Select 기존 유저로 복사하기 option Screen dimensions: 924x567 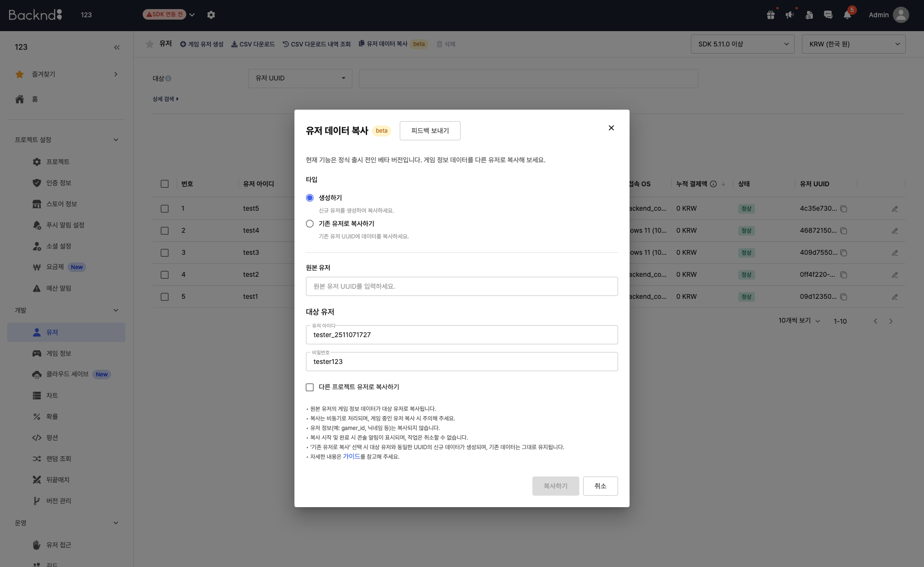[310, 224]
